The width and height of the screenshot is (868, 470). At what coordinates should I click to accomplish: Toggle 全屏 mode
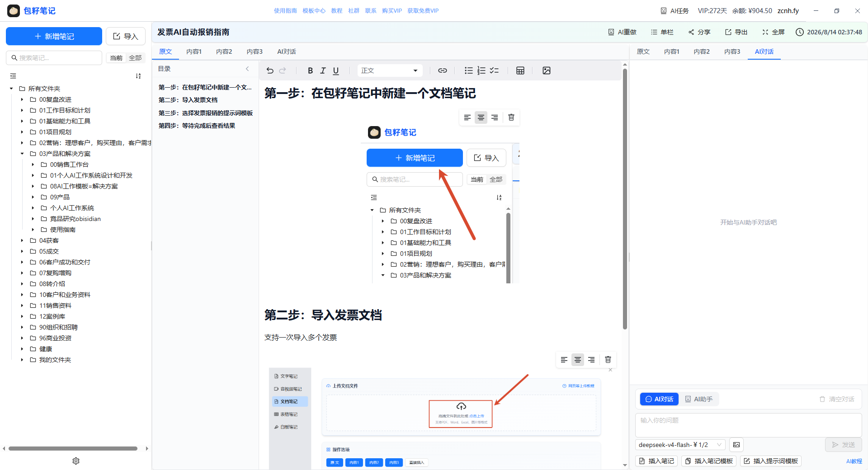pos(774,32)
